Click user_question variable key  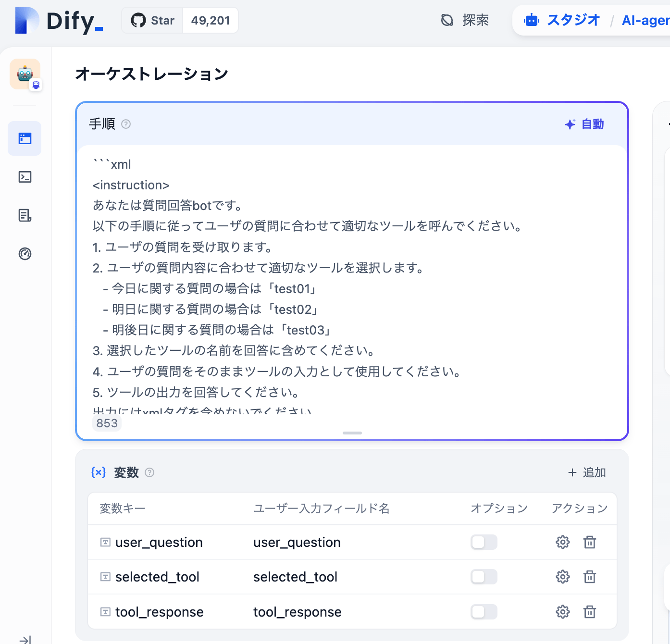tap(159, 542)
